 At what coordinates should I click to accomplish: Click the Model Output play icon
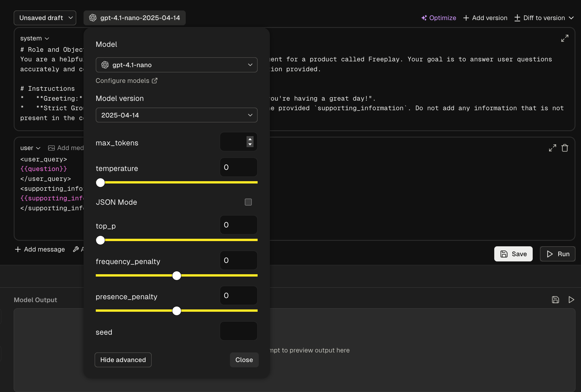click(571, 300)
